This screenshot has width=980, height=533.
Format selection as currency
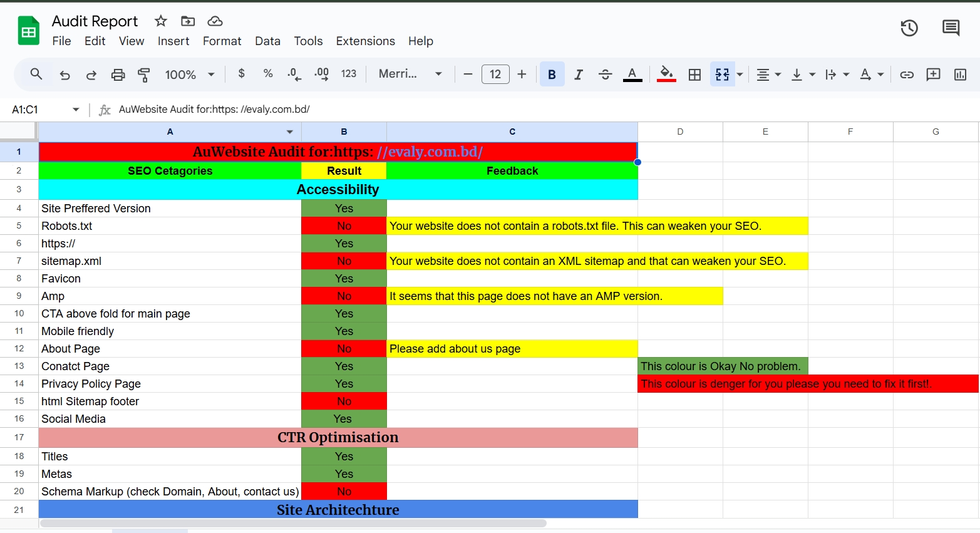tap(241, 74)
